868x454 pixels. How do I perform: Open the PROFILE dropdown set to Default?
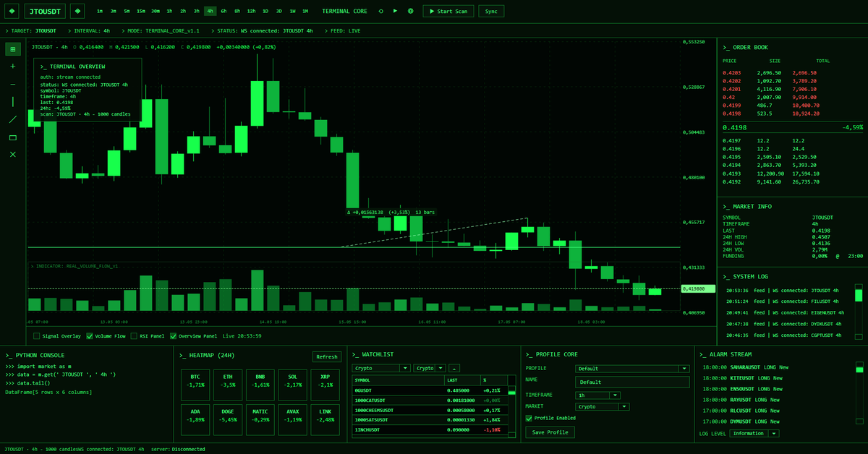coord(632,369)
